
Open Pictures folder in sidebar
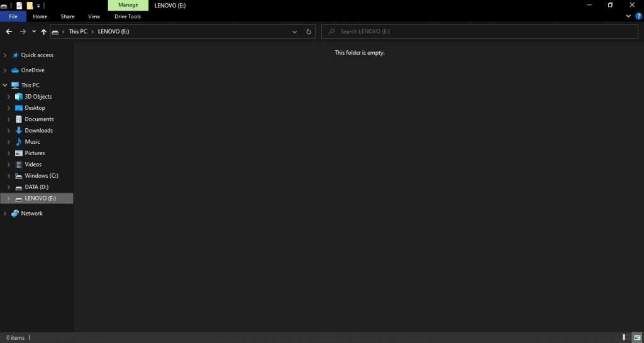(35, 153)
